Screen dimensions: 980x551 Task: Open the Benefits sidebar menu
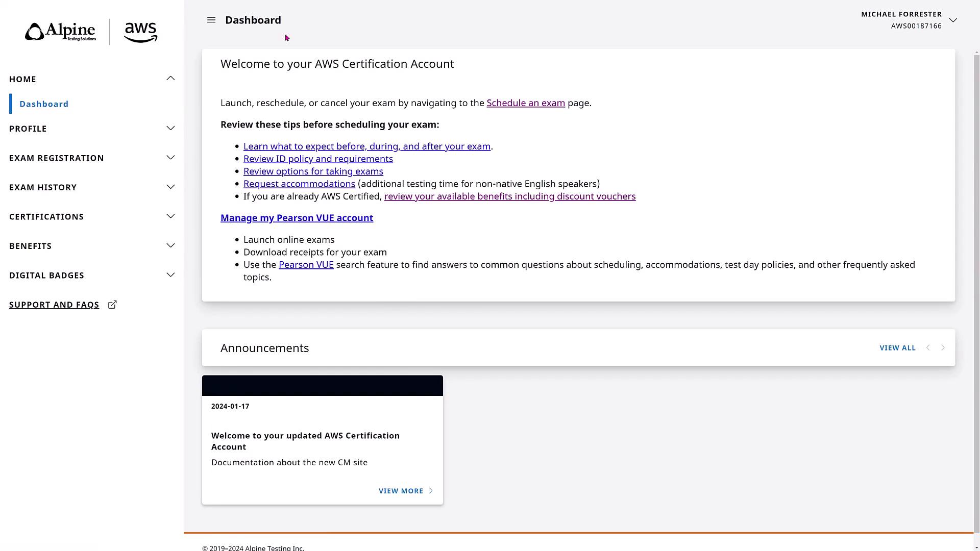click(x=170, y=246)
